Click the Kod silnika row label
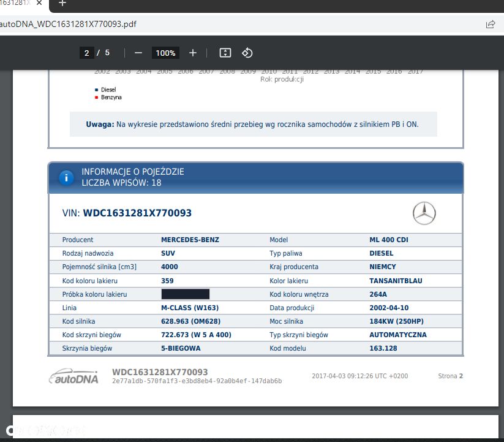The image size is (504, 442). [78, 321]
